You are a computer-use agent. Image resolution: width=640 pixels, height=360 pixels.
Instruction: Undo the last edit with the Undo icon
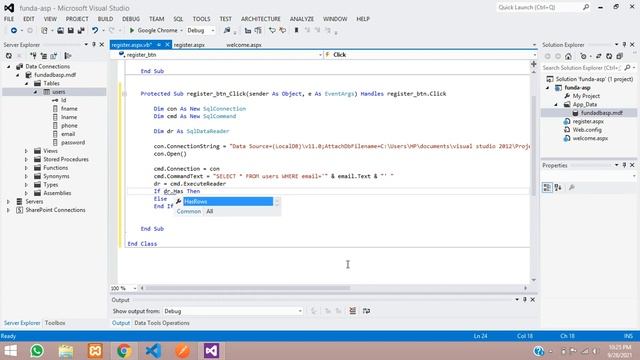[95, 31]
